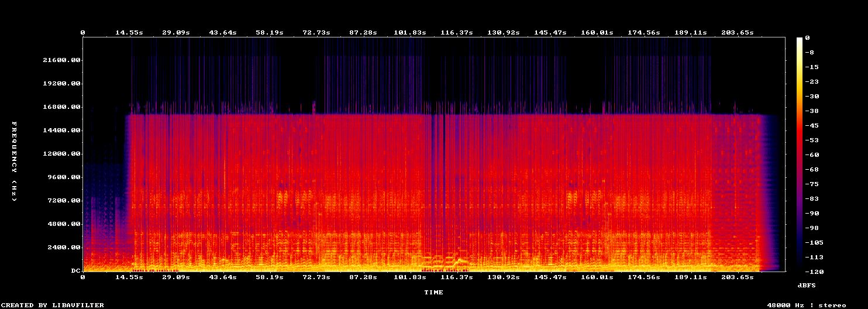
Task: Click the -68 value on dBFS scale
Action: [812, 170]
